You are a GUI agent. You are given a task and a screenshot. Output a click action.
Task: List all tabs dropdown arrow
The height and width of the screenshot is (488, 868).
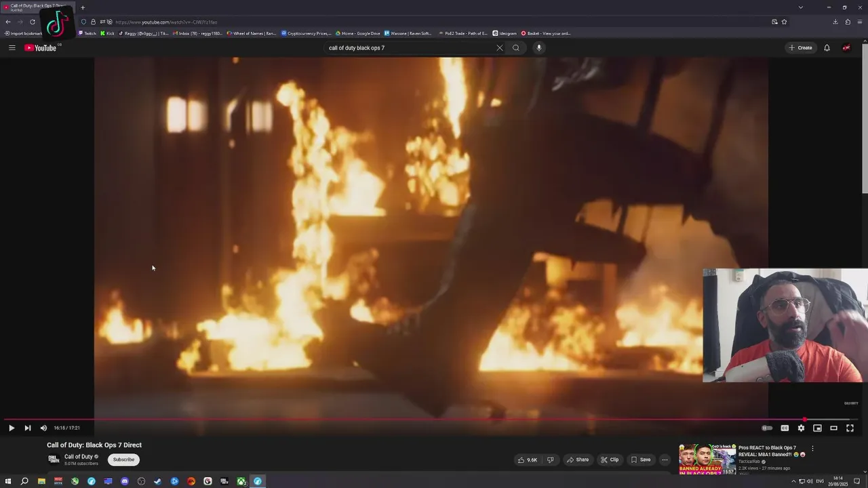(801, 7)
